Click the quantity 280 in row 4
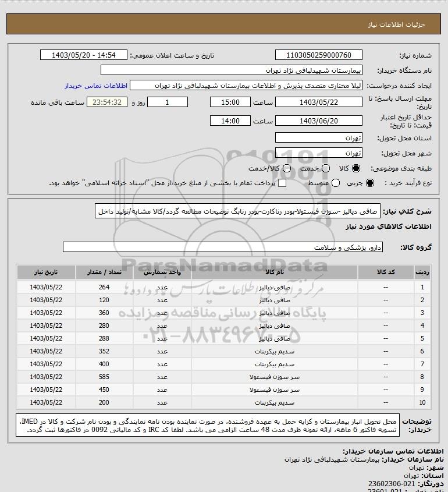This screenshot has width=448, height=492. coord(104,325)
